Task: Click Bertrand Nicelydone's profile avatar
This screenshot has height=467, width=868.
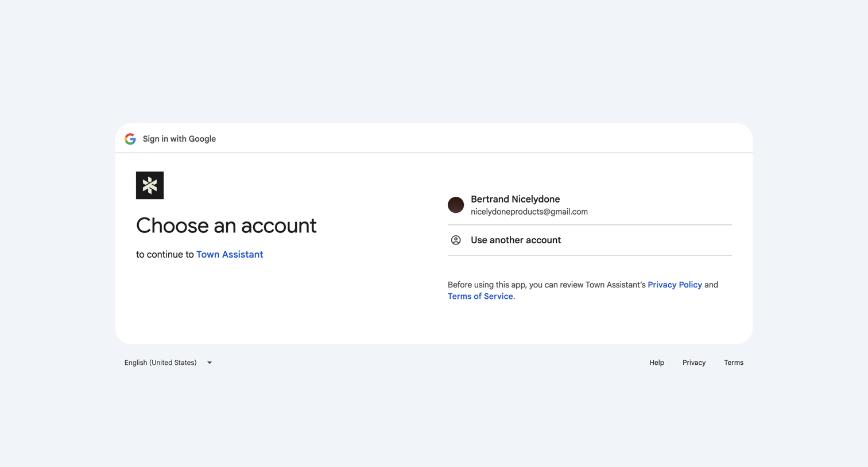Action: pos(456,205)
